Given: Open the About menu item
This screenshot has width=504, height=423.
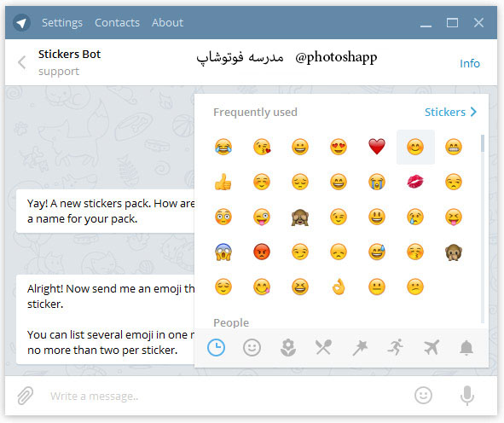Looking at the screenshot, I should pyautogui.click(x=168, y=23).
